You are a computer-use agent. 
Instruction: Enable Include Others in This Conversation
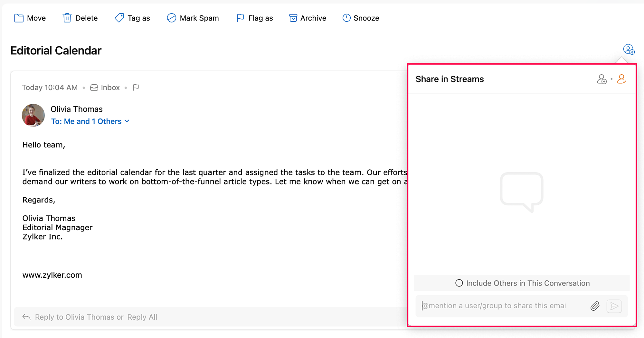[x=459, y=283]
